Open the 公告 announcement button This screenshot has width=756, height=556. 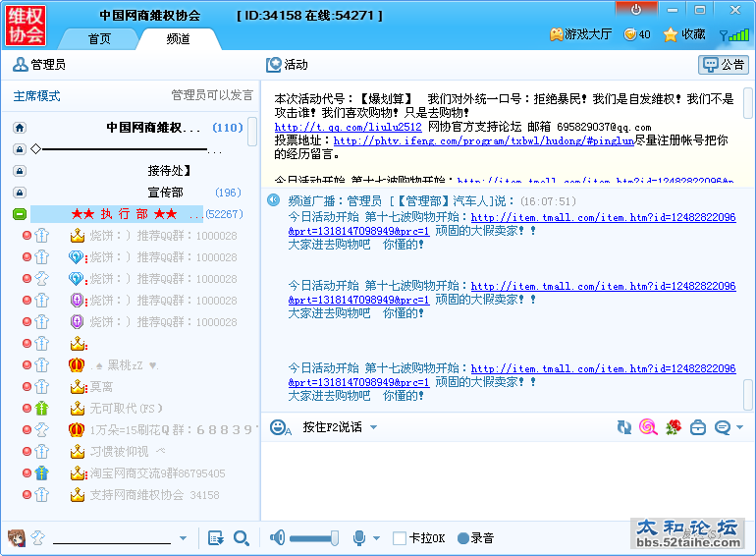(x=724, y=65)
